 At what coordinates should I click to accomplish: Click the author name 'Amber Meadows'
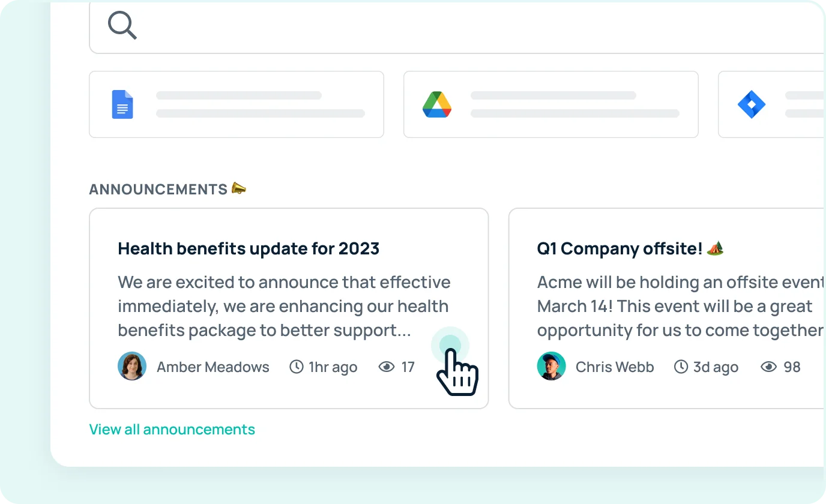pos(213,367)
